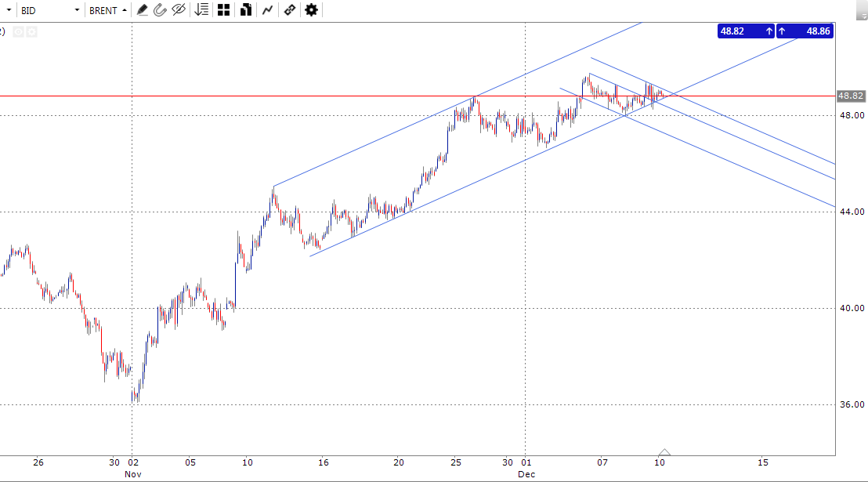This screenshot has width=868, height=482.
Task: Click the Dec month label
Action: pyautogui.click(x=526, y=474)
